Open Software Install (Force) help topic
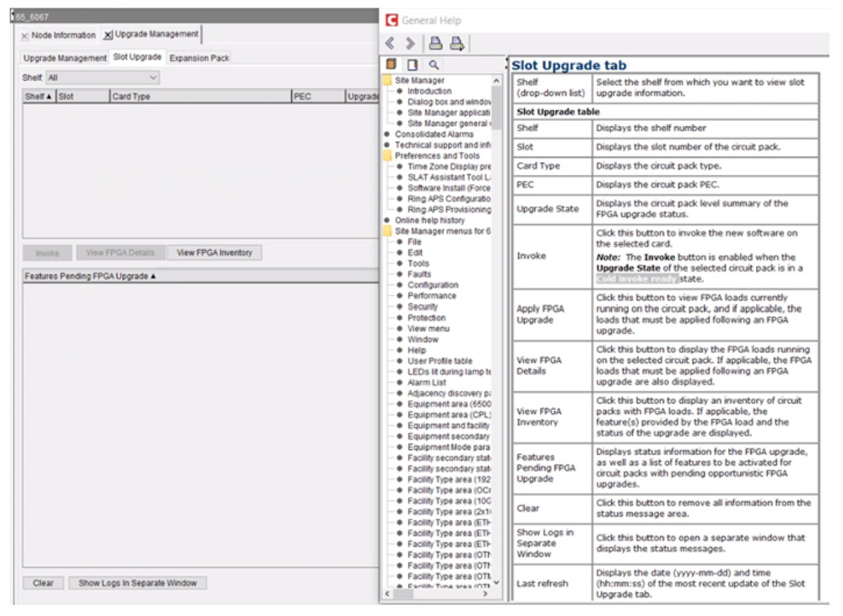Viewport: 843px width, 616px height. [x=449, y=188]
